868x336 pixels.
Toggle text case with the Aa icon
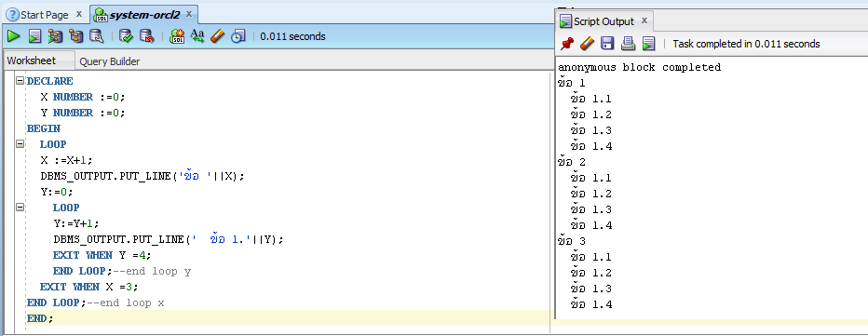pyautogui.click(x=197, y=36)
